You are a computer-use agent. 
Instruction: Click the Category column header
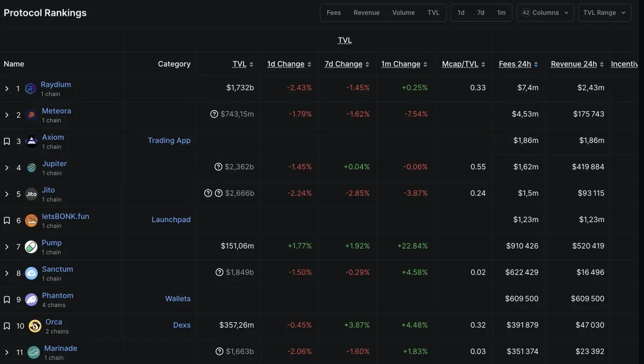[174, 64]
